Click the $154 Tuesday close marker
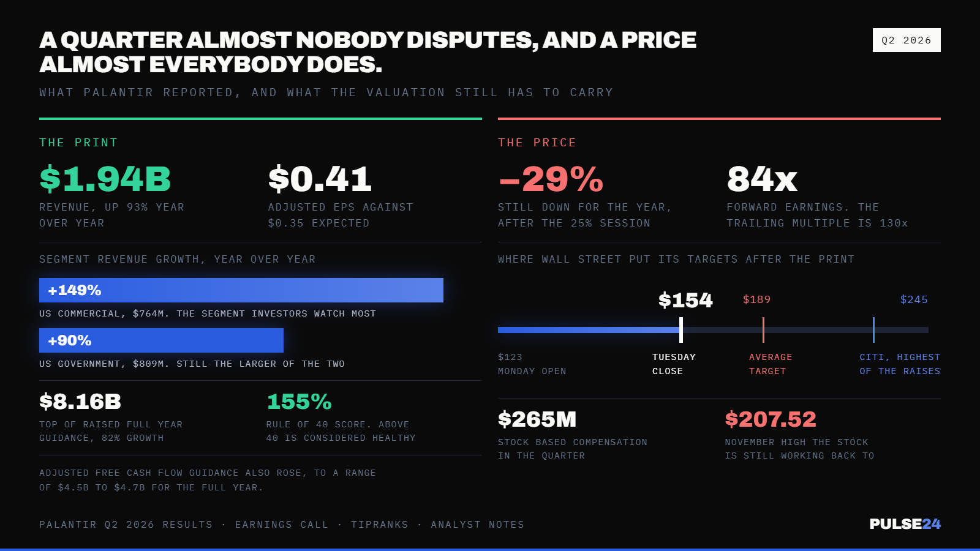Viewport: 980px width, 551px height. pos(681,330)
